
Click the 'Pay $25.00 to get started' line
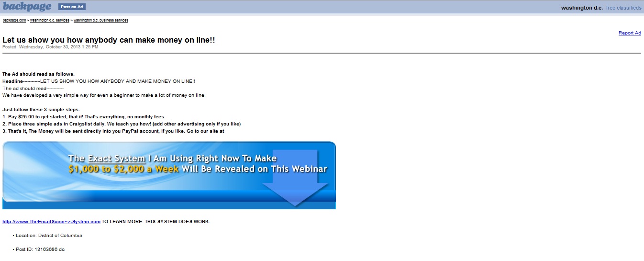(84, 117)
